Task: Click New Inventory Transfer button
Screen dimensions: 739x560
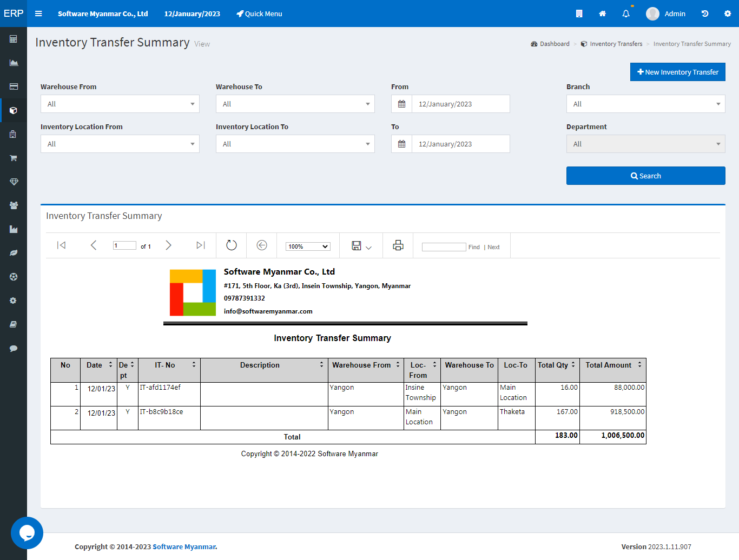Action: click(x=677, y=72)
